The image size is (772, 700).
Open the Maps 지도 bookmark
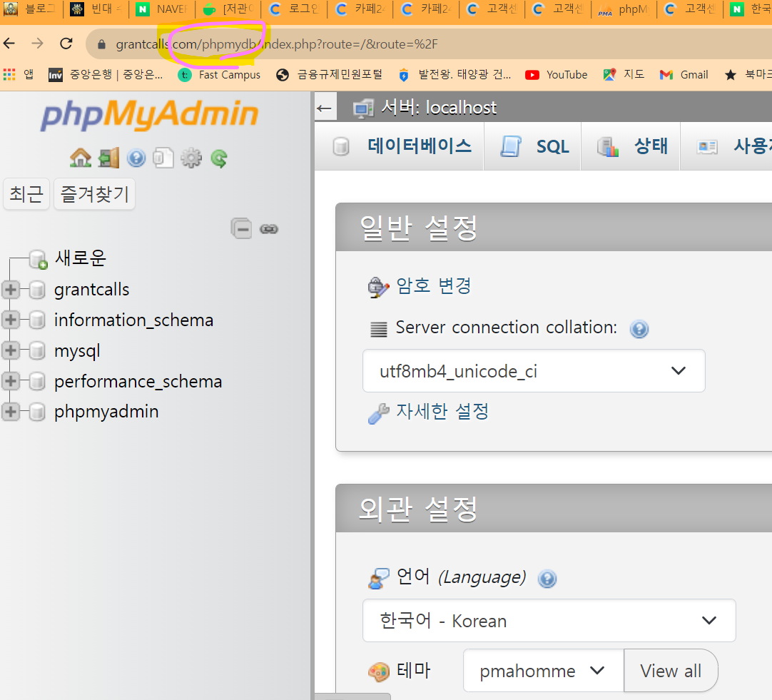[x=624, y=74]
